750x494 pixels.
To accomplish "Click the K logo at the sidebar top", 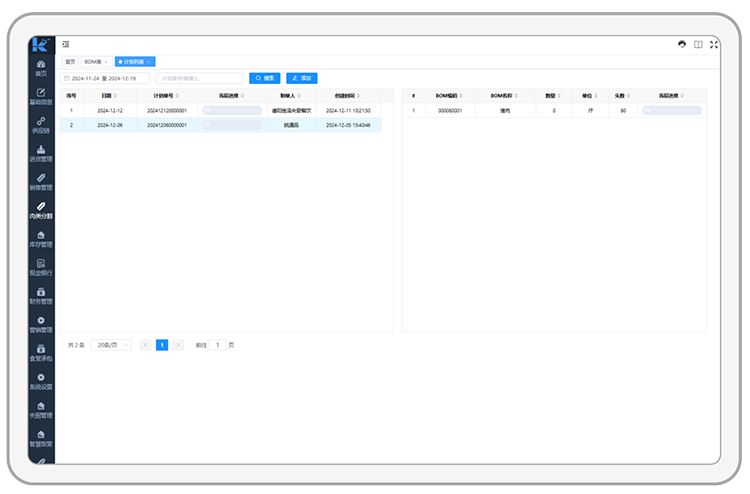I will [41, 44].
